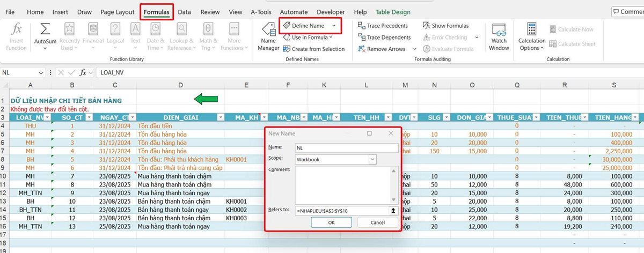Image resolution: width=644 pixels, height=253 pixels.
Task: Open the Watch Window
Action: pyautogui.click(x=499, y=36)
